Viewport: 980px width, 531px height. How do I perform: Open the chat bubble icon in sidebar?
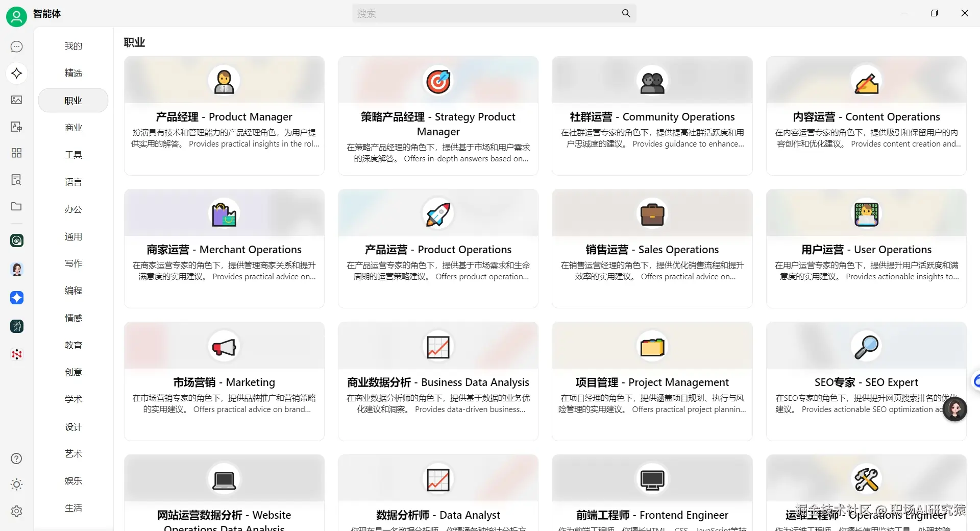[x=17, y=46]
